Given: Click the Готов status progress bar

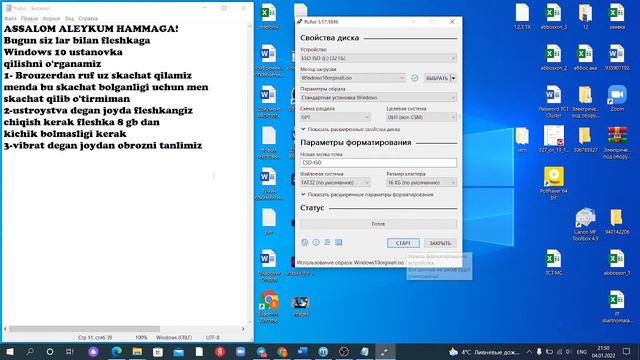Looking at the screenshot, I should coord(378,224).
